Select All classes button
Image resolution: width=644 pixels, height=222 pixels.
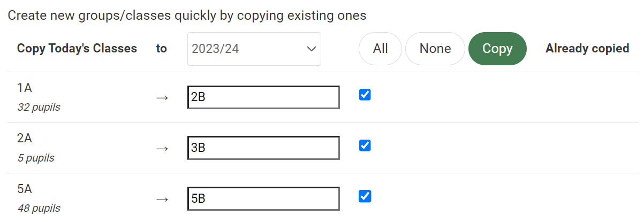click(380, 49)
